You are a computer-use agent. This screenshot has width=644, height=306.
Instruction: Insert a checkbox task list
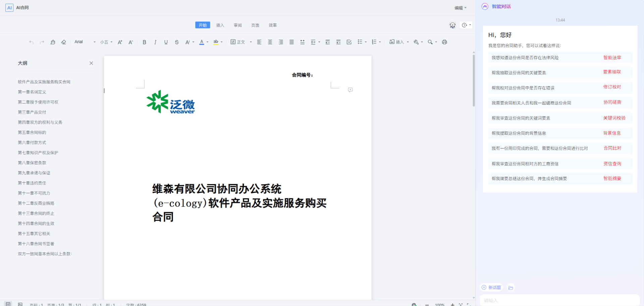[349, 42]
